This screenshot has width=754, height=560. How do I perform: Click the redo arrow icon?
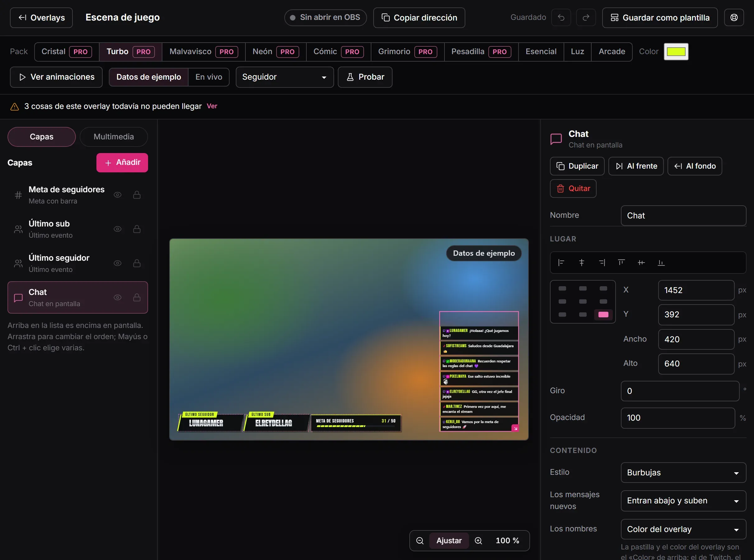pos(586,18)
